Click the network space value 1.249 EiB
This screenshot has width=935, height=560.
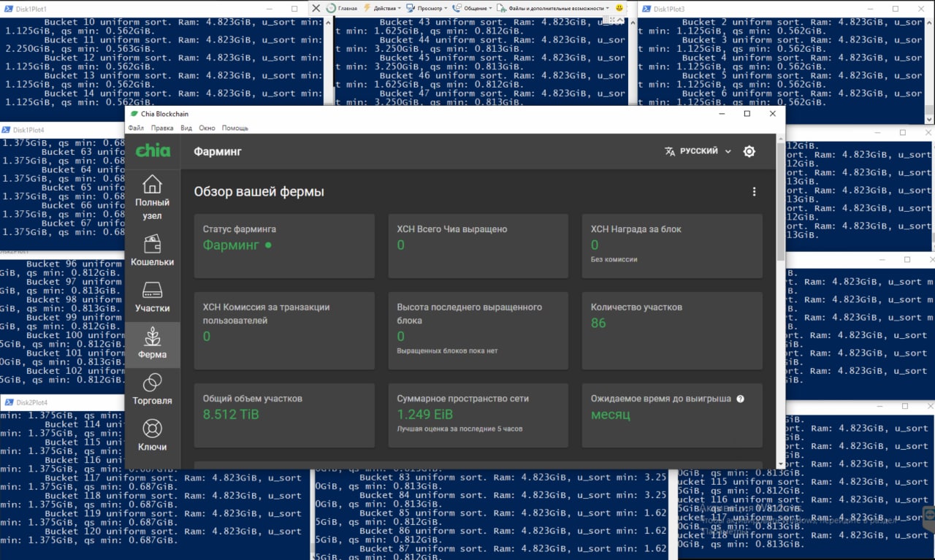point(424,415)
